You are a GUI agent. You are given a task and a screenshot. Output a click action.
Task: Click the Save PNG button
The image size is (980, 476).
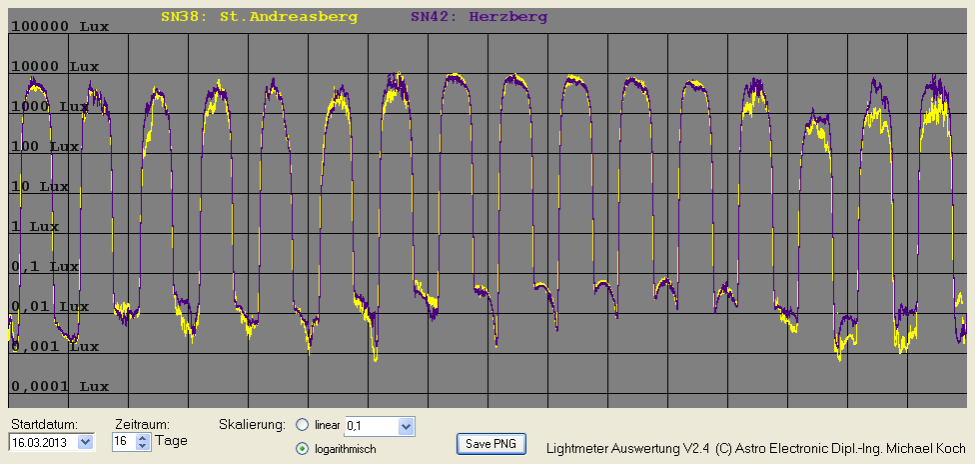coord(490,443)
